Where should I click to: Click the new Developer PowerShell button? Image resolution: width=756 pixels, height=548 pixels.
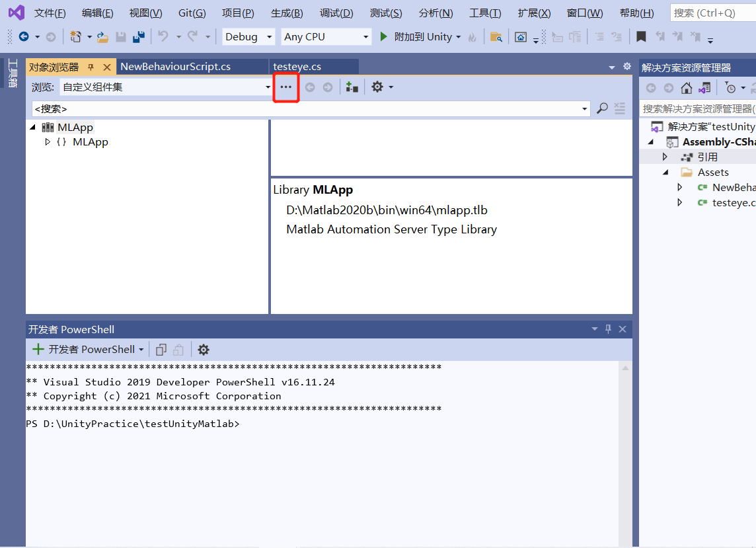click(83, 350)
